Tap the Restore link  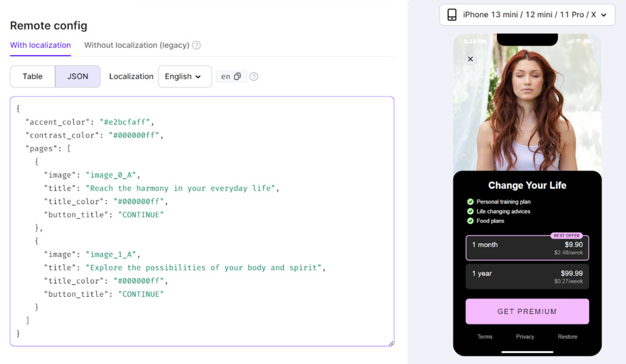tap(567, 337)
